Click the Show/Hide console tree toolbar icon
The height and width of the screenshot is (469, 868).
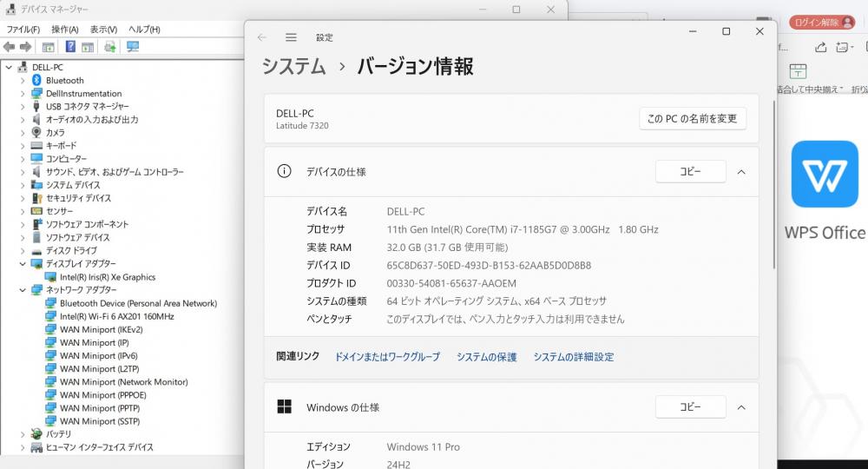click(48, 47)
